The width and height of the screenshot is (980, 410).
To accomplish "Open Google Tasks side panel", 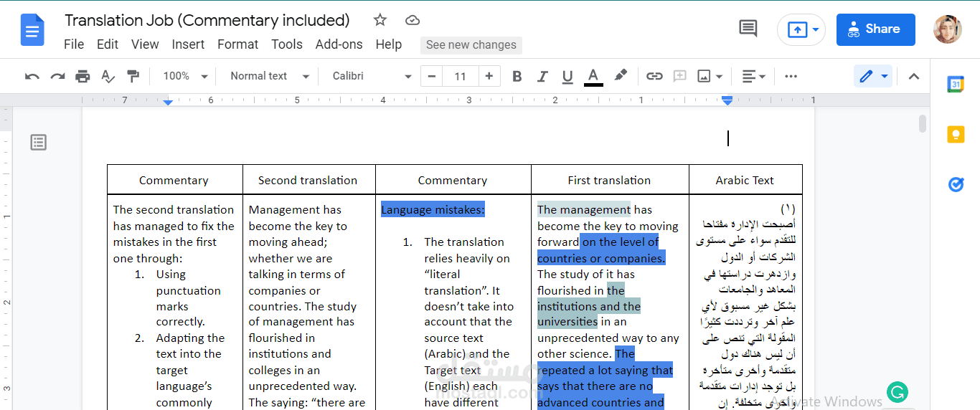I will 956,184.
